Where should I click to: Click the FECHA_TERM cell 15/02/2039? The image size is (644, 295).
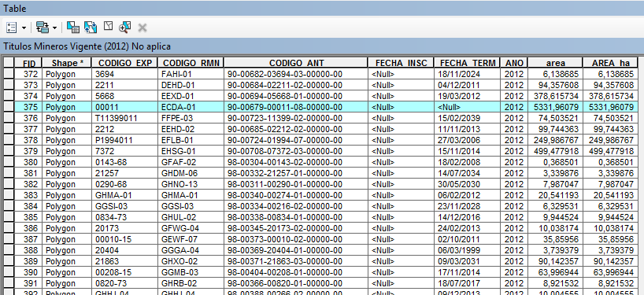[x=467, y=118]
